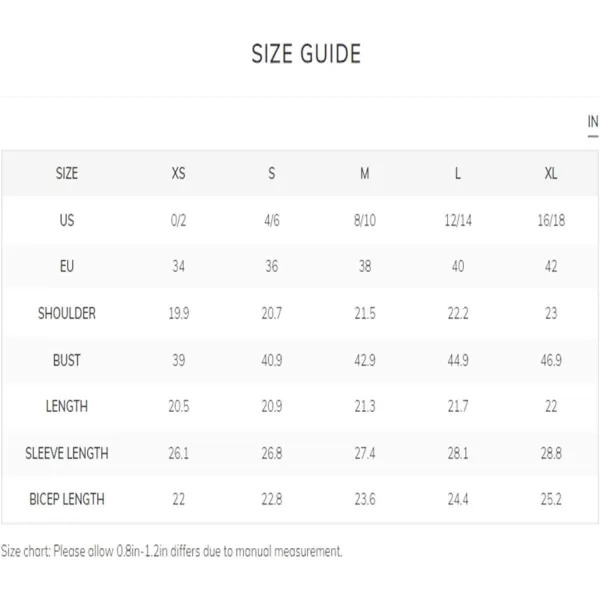
Task: Select the S size column header
Action: click(x=271, y=173)
